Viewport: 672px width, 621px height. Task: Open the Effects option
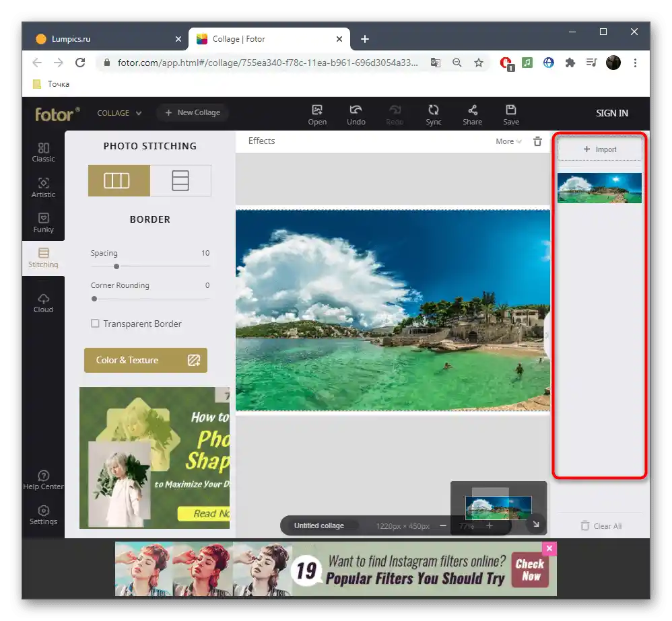261,141
